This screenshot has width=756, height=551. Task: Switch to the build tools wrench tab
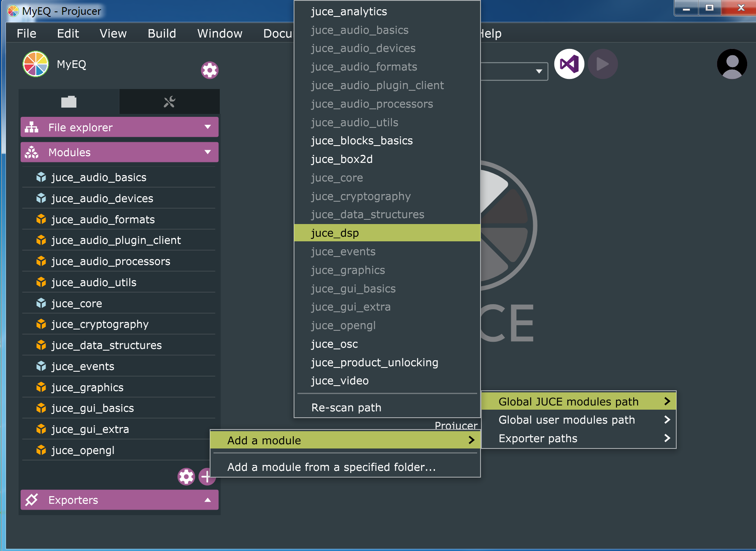(x=169, y=102)
